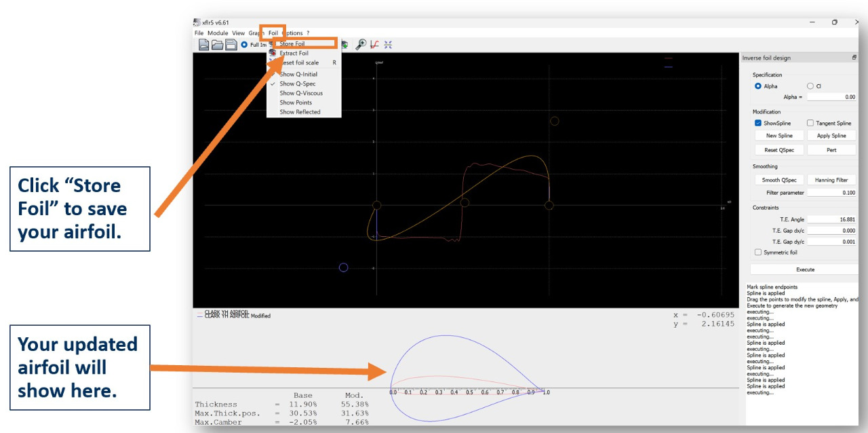Click the Filter parameter value field
The image size is (868, 433).
832,193
